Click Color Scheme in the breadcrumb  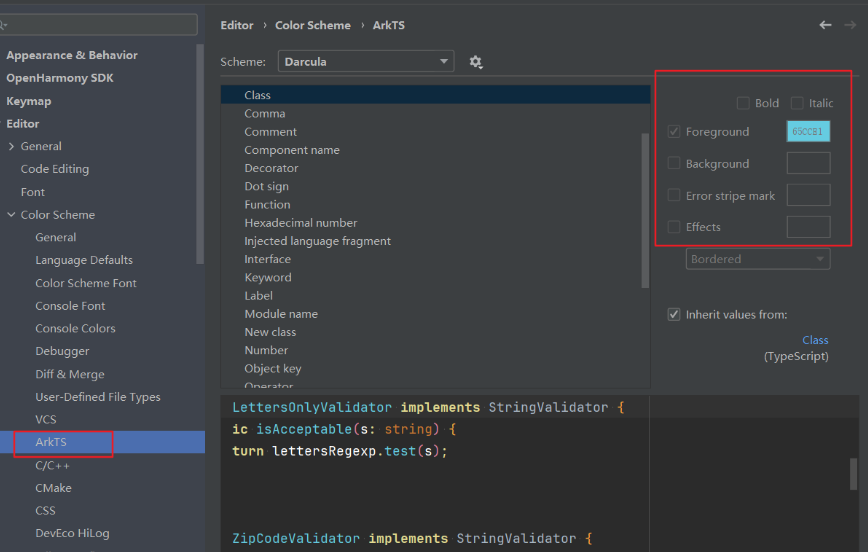[313, 25]
